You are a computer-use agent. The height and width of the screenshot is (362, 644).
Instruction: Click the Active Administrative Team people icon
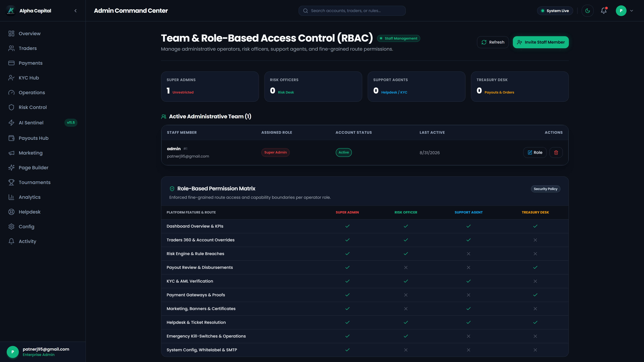click(x=164, y=117)
